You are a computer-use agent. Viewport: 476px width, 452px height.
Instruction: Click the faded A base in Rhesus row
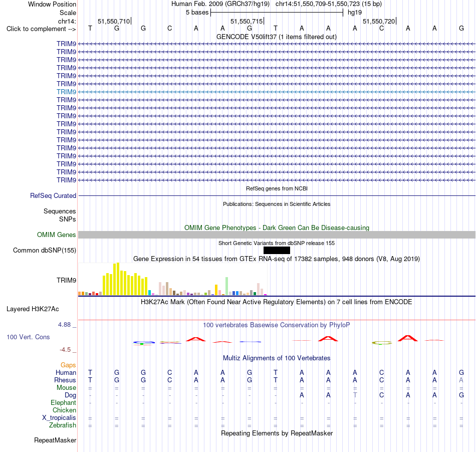coord(461,380)
